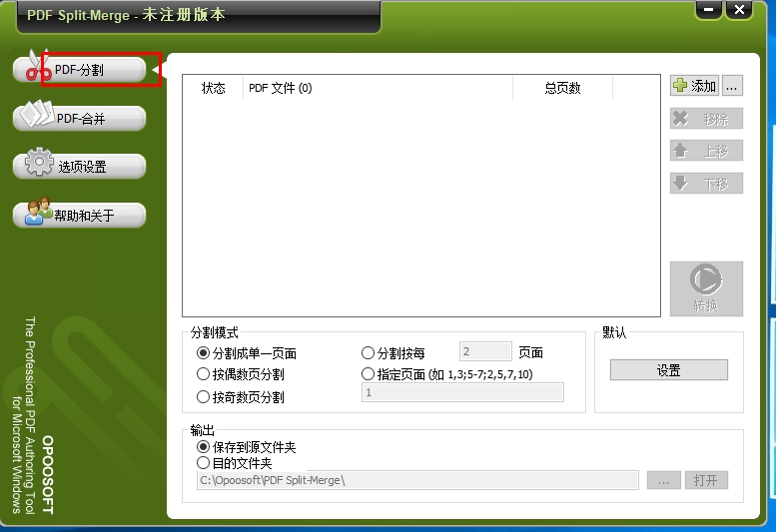The height and width of the screenshot is (532, 776).
Task: Start conversion with the 转换 button
Action: pyautogui.click(x=706, y=288)
